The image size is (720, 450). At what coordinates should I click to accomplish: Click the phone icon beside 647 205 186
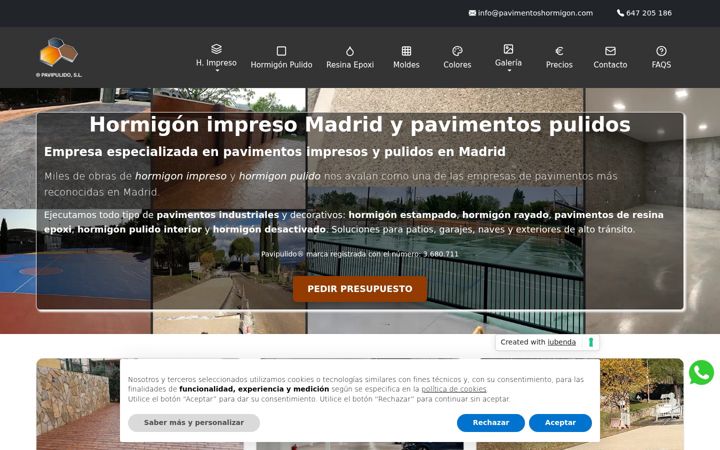[620, 13]
